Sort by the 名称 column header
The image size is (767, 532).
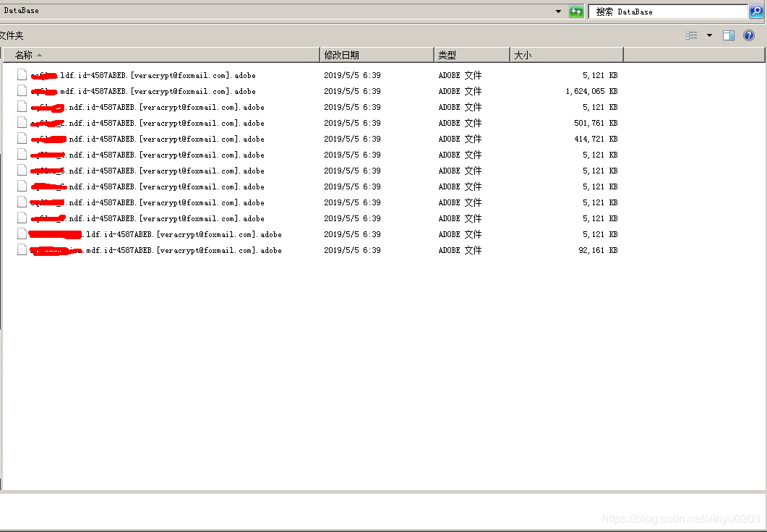(161, 55)
